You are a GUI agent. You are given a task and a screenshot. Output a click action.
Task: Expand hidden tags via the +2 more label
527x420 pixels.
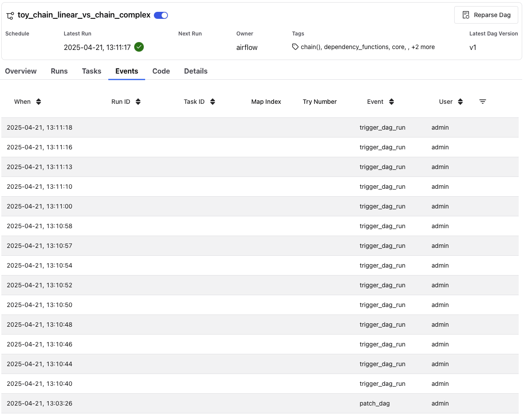[423, 47]
